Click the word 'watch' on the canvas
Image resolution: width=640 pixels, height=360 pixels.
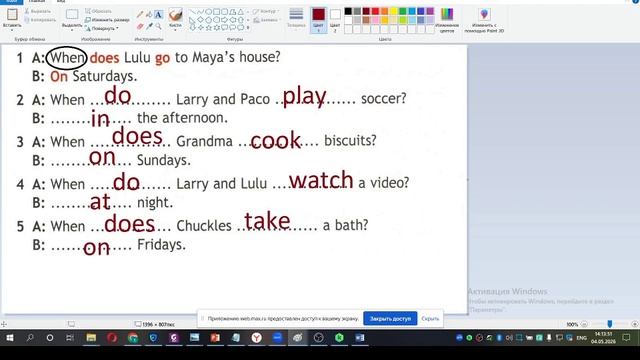pos(321,180)
